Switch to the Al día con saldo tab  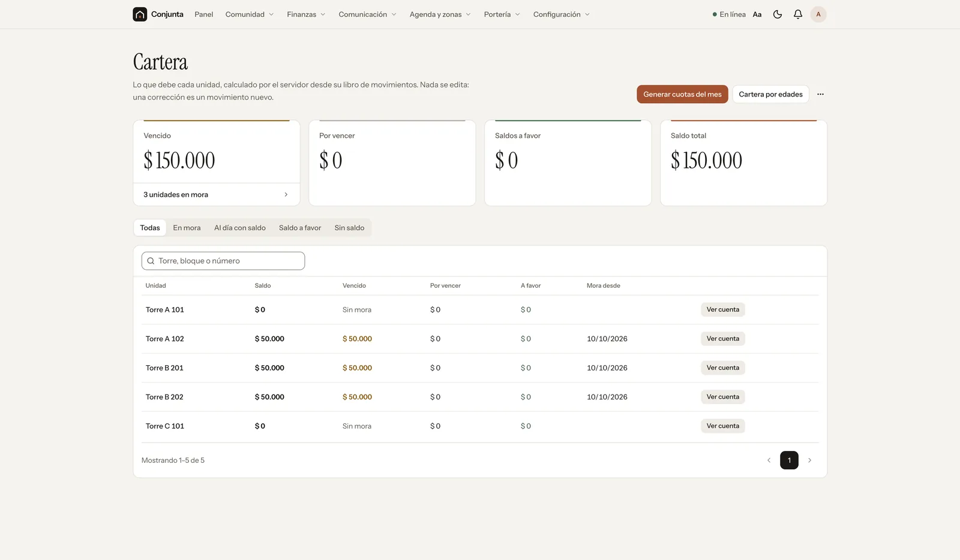tap(240, 228)
